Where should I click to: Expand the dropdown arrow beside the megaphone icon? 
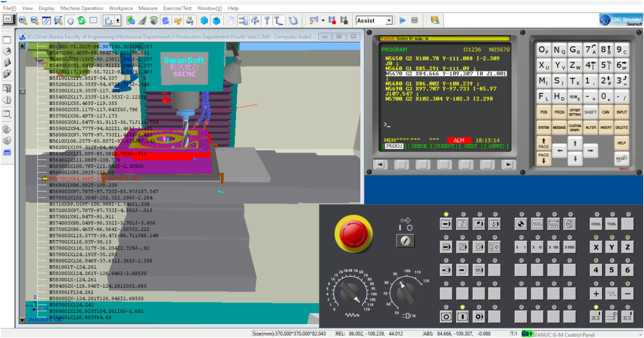pos(323,21)
